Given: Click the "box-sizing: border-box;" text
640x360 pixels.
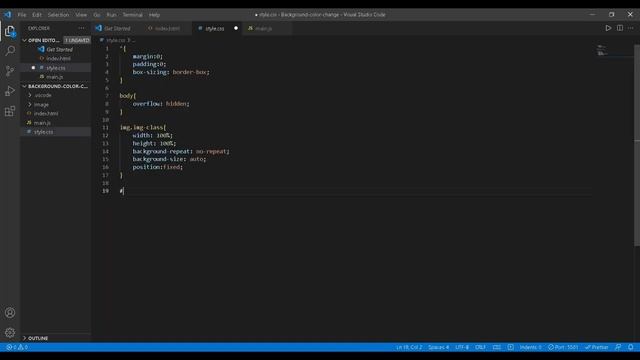Looking at the screenshot, I should pyautogui.click(x=171, y=72).
